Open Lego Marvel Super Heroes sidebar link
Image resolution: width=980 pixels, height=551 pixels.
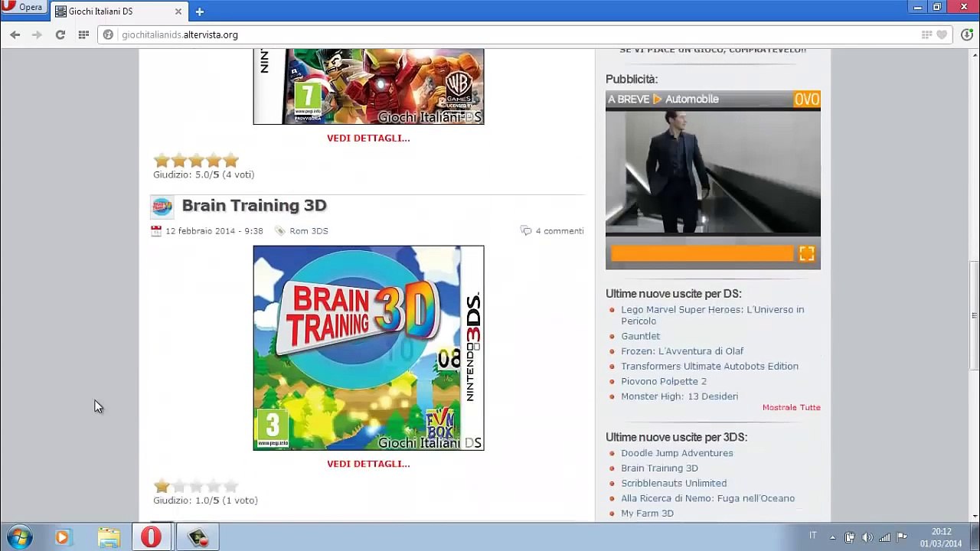(713, 315)
